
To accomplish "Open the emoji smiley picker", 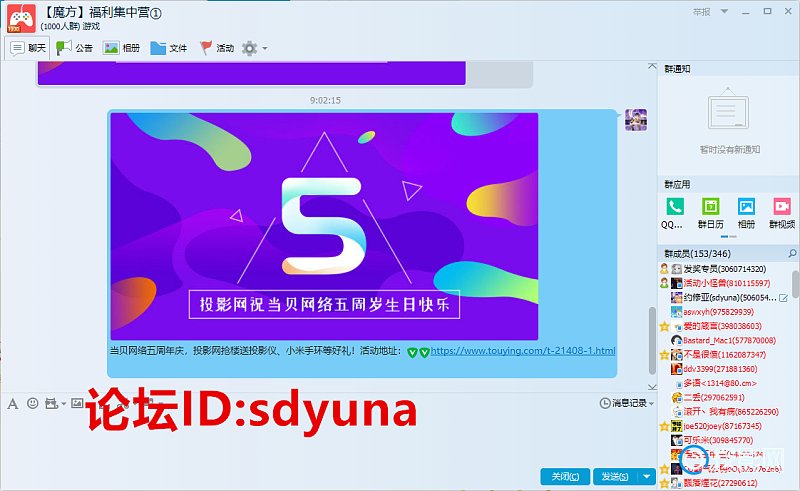I will pyautogui.click(x=33, y=403).
